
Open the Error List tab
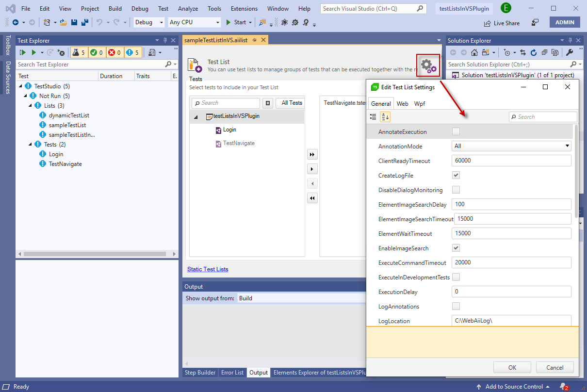pyautogui.click(x=232, y=373)
